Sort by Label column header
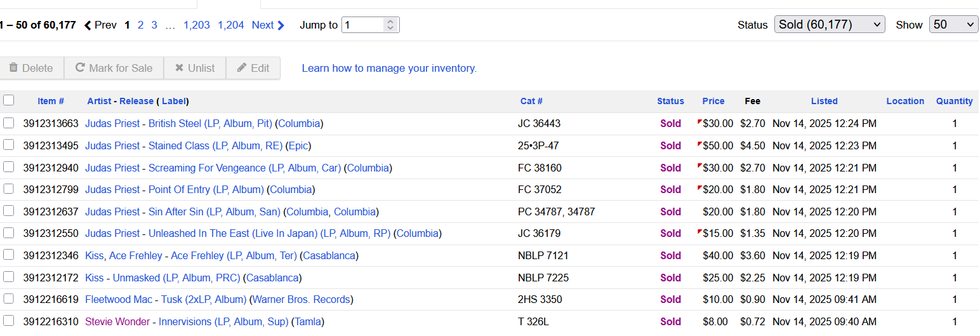 (174, 101)
